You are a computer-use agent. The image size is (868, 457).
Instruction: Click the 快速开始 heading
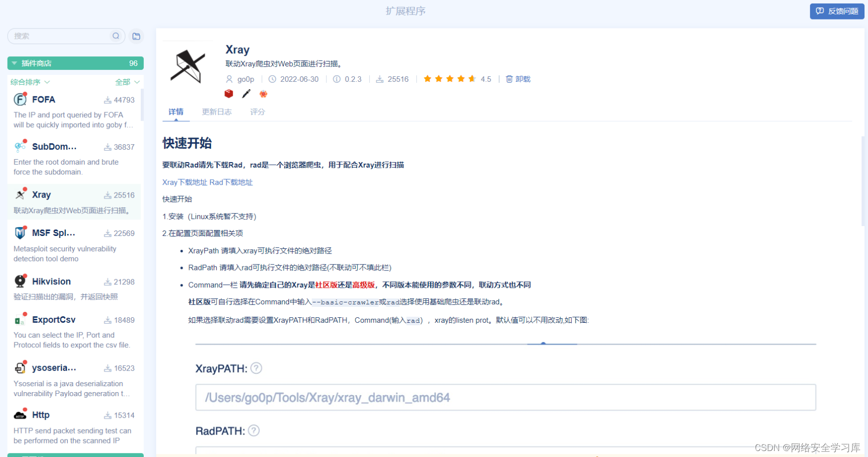[187, 143]
